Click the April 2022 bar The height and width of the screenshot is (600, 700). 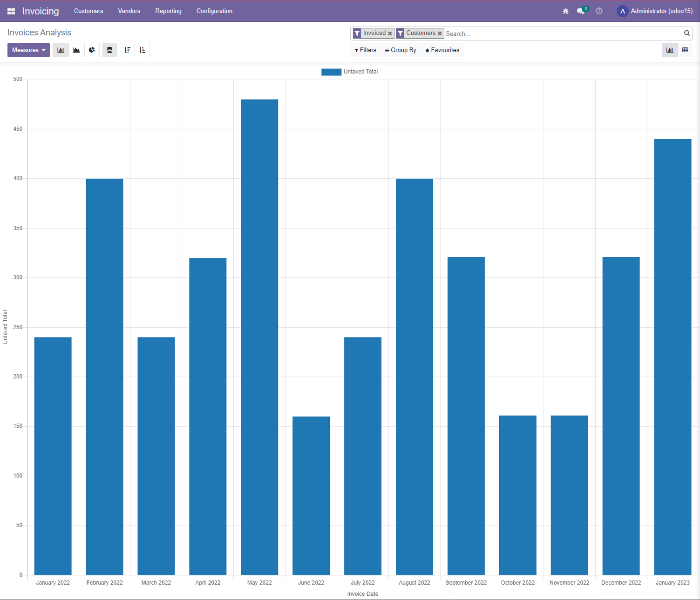point(208,417)
